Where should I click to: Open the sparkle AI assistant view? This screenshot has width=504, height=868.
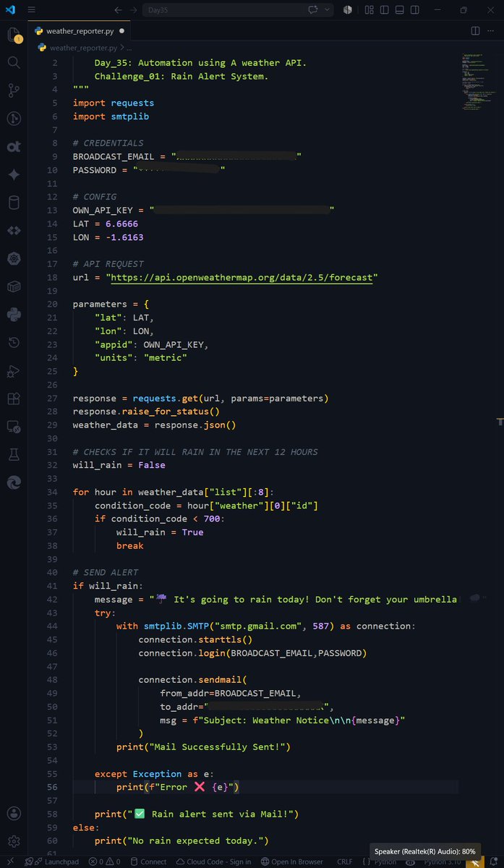point(14,174)
